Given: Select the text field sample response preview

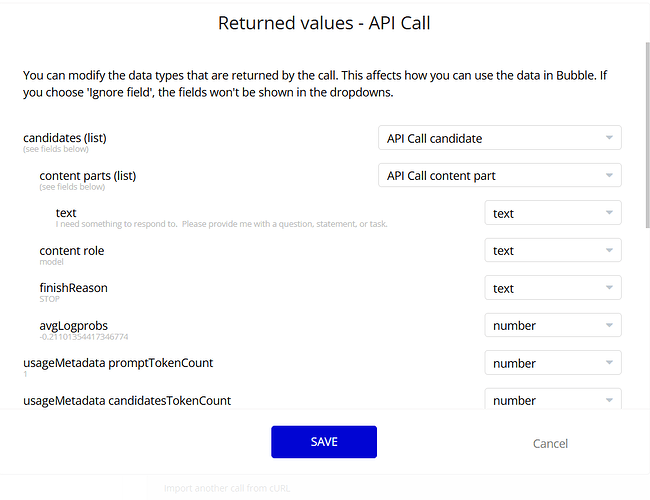Looking at the screenshot, I should tap(221, 224).
